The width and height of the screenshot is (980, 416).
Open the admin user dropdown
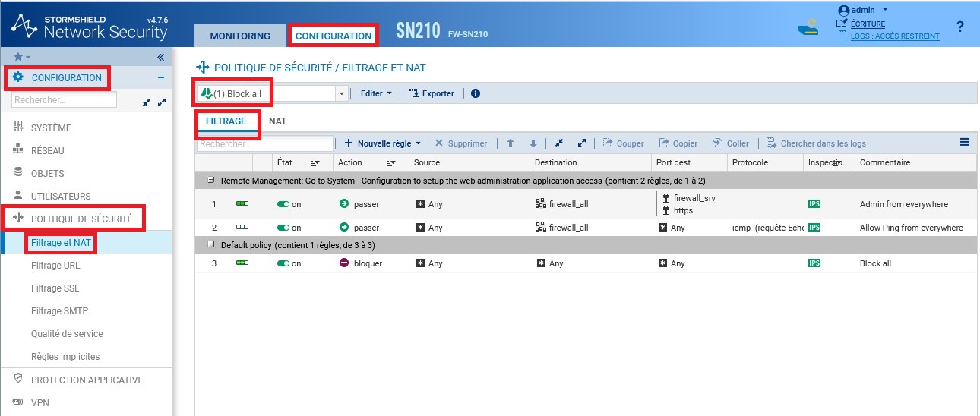863,10
